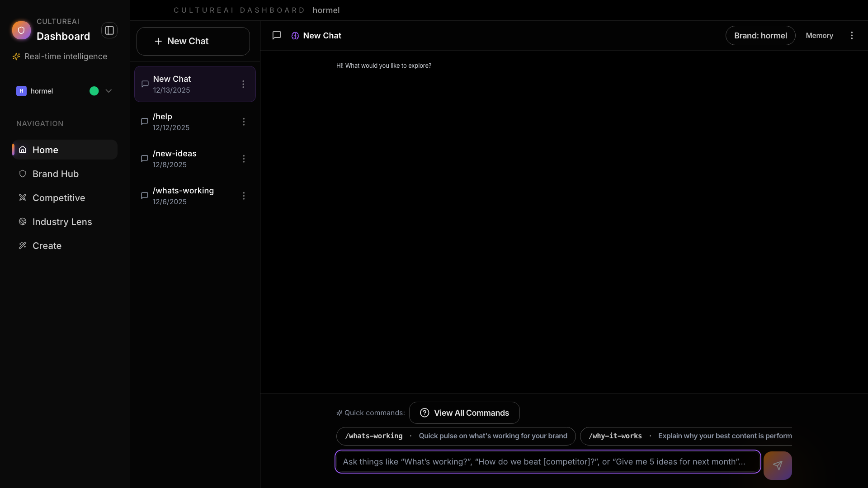The height and width of the screenshot is (488, 868).
Task: Open the three-dot menu for New Chat conversation
Action: pos(244,84)
